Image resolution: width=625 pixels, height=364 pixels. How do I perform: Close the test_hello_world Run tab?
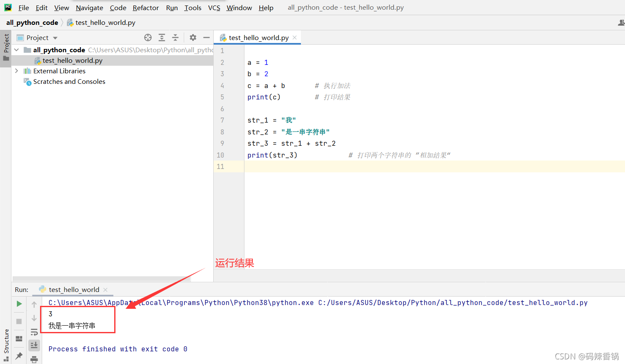point(105,289)
